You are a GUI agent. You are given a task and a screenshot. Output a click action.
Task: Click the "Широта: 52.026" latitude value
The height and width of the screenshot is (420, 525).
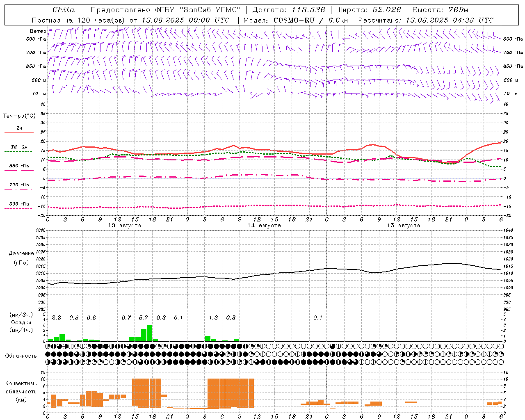pyautogui.click(x=369, y=10)
